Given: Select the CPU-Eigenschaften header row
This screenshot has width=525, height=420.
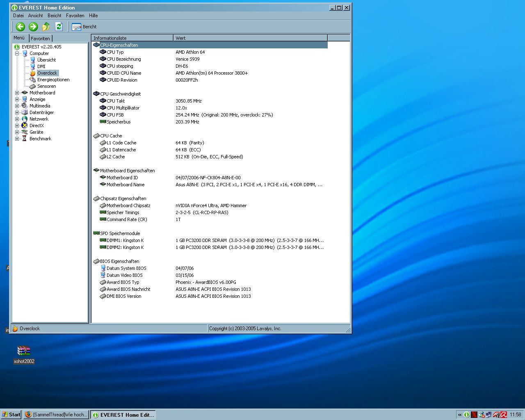Looking at the screenshot, I should (x=210, y=45).
